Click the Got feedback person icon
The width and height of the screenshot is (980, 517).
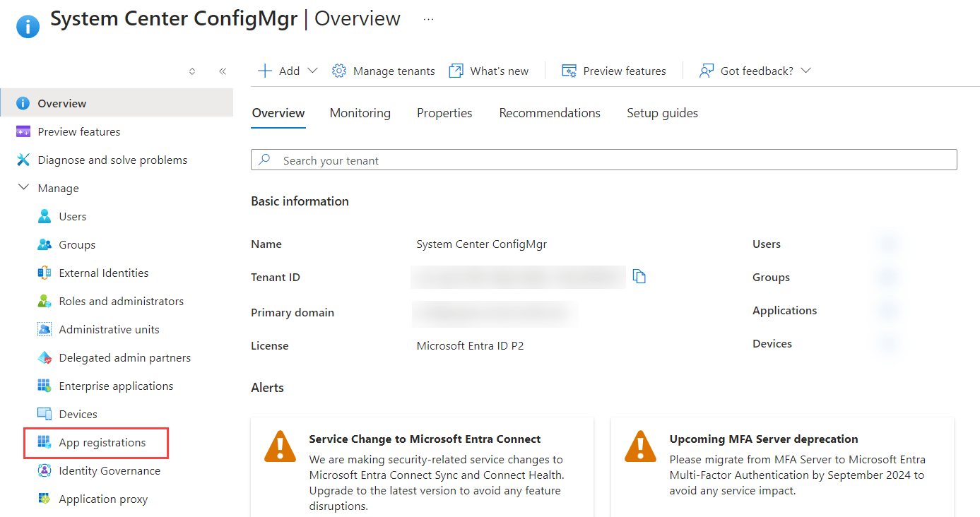tap(706, 71)
